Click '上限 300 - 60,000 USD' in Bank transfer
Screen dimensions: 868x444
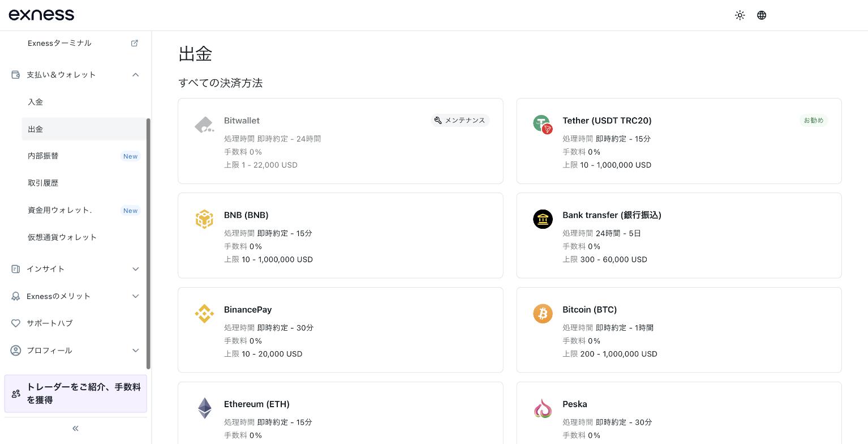click(605, 259)
